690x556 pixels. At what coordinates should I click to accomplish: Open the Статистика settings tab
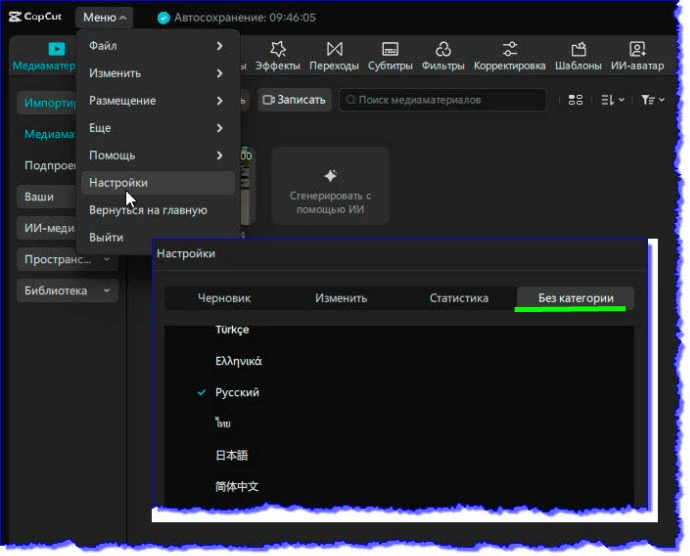(458, 298)
